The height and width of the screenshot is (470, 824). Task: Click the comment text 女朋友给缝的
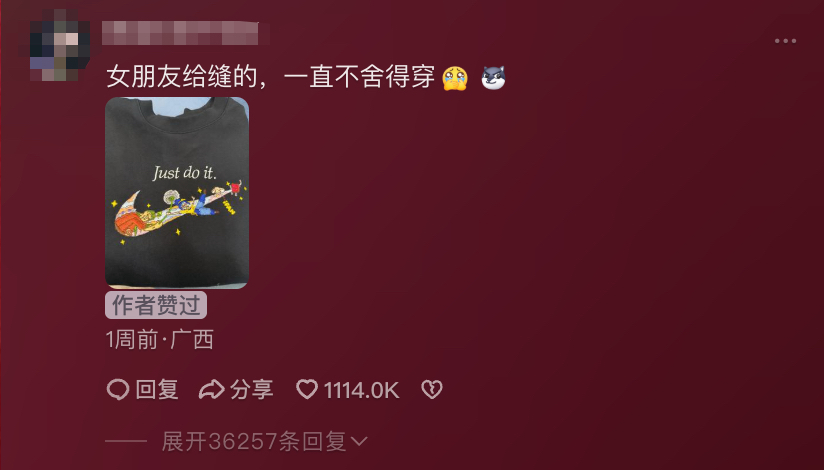tap(182, 77)
